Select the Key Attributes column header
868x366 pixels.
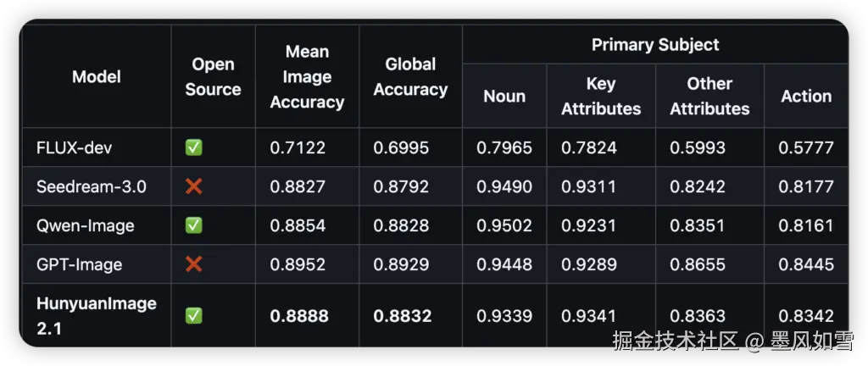(601, 97)
